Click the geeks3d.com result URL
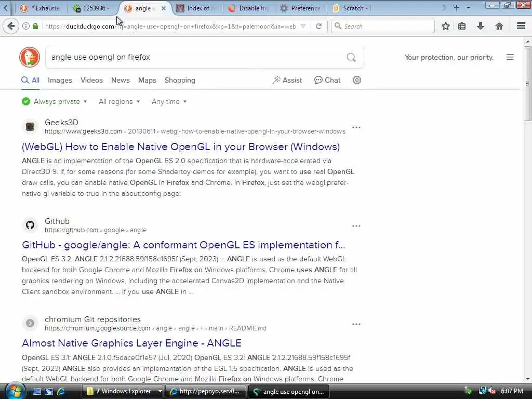The image size is (532, 399). pos(195,131)
